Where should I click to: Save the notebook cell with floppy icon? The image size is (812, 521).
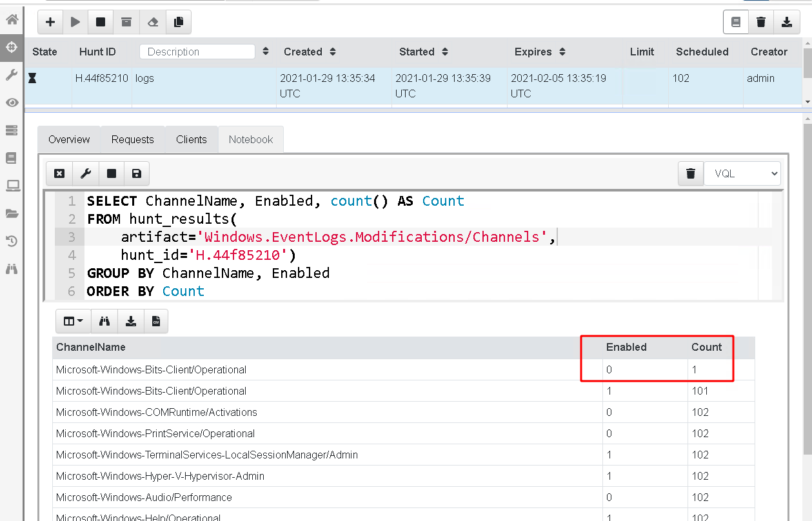136,173
